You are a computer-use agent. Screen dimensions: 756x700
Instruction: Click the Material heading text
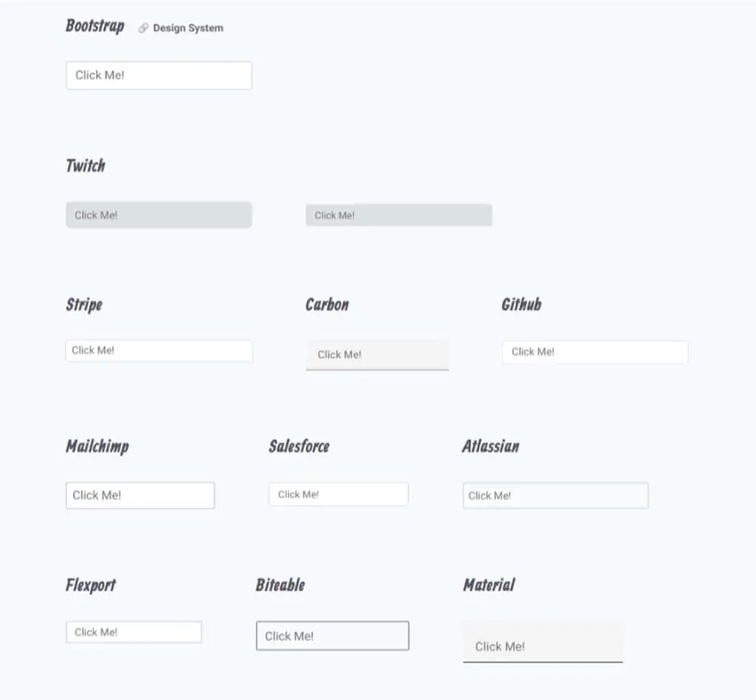coord(489,585)
